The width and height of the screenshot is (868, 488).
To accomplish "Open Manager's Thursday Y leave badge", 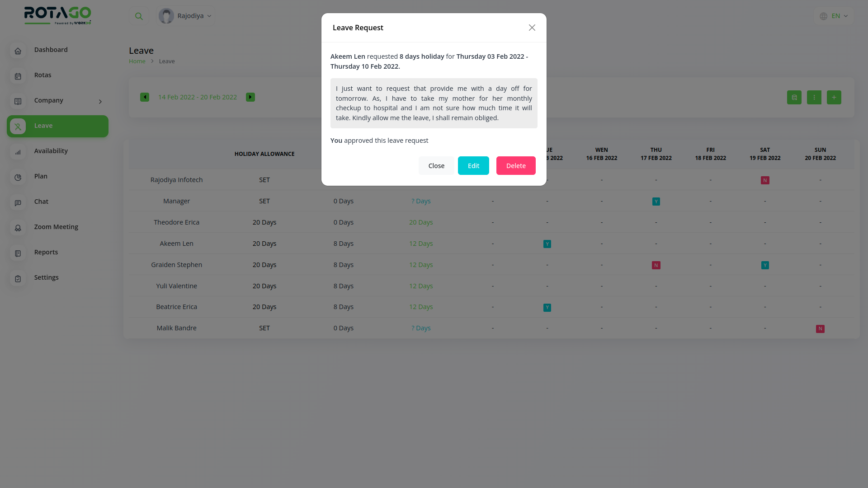I will 656,202.
